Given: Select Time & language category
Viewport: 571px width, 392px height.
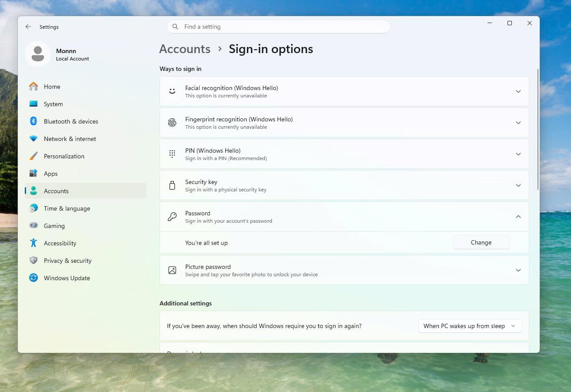Looking at the screenshot, I should [x=86, y=208].
